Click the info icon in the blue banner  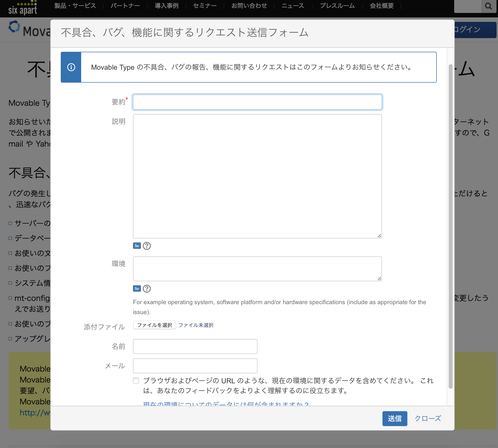pos(71,67)
